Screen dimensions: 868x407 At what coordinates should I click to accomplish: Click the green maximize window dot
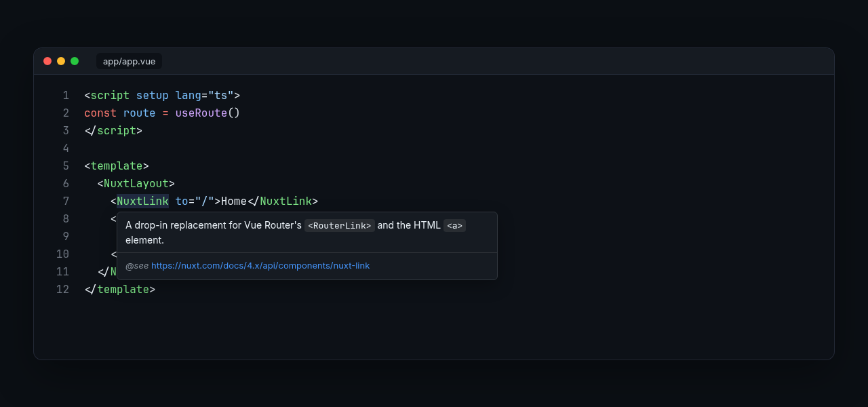tap(75, 61)
